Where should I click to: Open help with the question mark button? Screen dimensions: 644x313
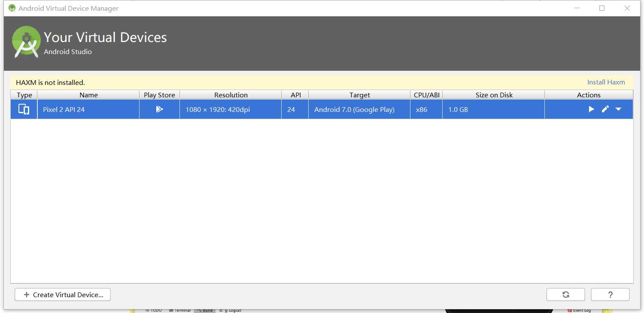coord(610,295)
